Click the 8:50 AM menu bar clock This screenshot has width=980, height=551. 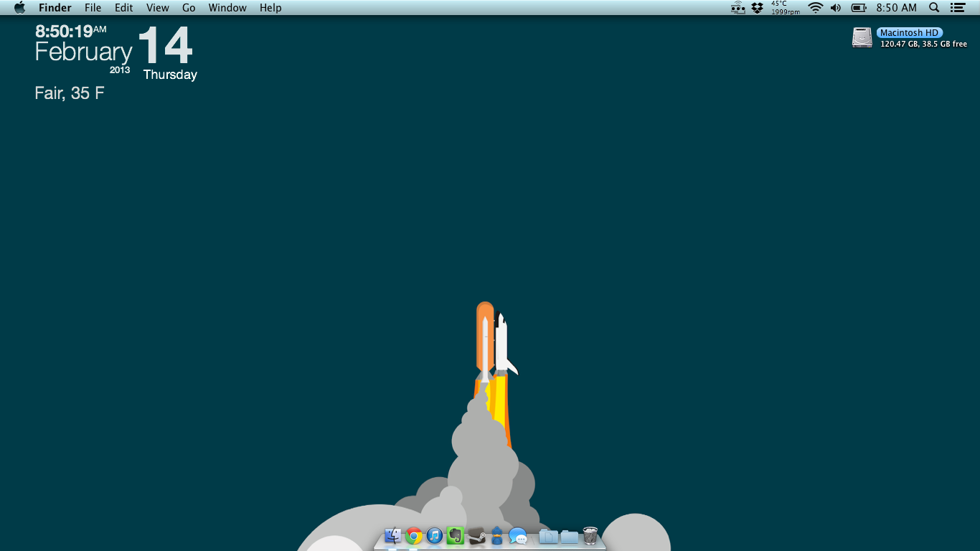(x=896, y=8)
